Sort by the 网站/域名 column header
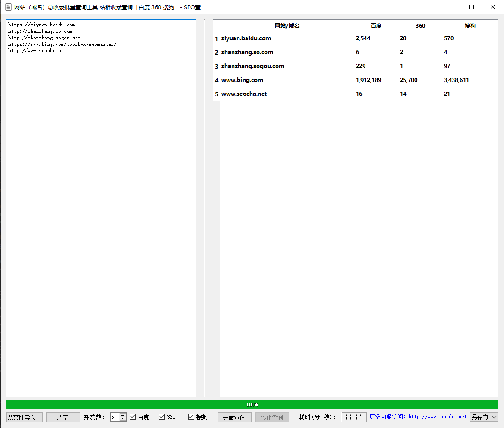The width and height of the screenshot is (504, 428). coord(287,25)
